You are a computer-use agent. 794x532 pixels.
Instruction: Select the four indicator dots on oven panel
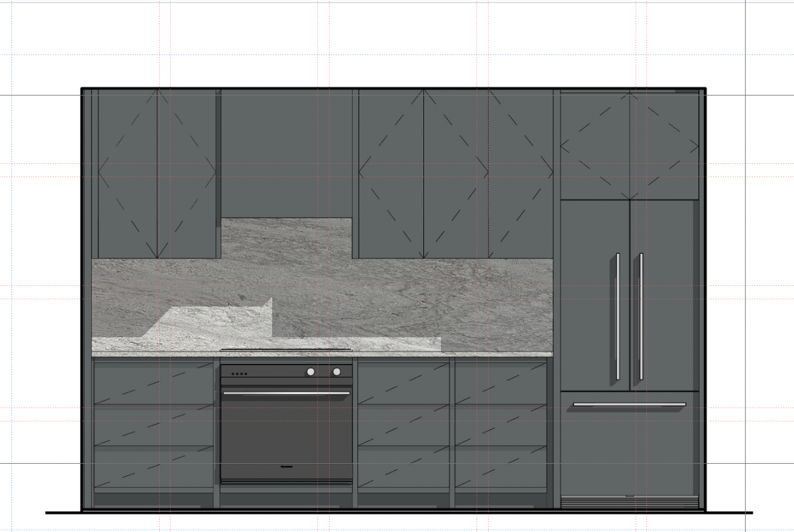tap(239, 374)
